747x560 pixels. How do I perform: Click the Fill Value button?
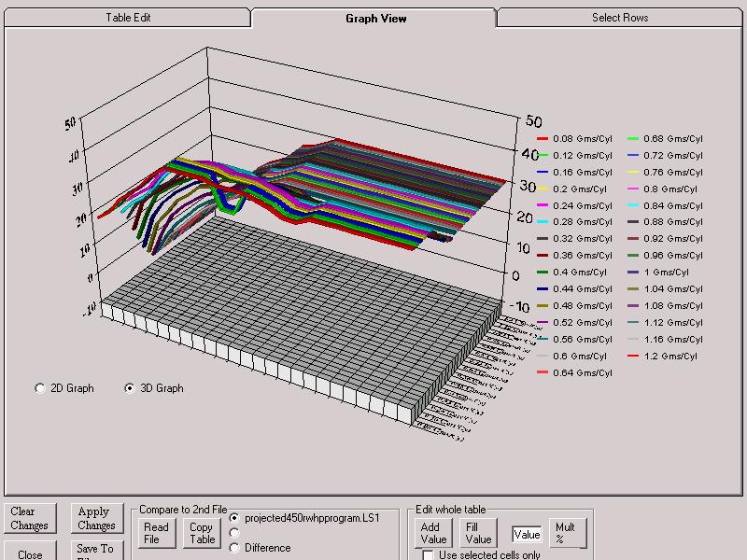(478, 533)
